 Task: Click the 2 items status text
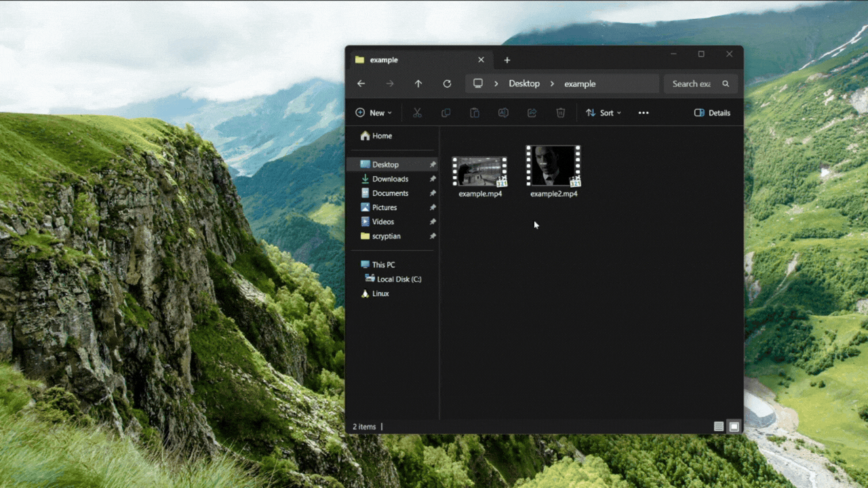tap(364, 427)
